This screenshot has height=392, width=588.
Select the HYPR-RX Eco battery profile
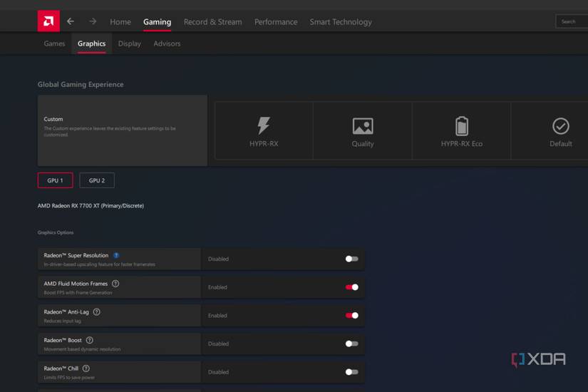(x=461, y=131)
